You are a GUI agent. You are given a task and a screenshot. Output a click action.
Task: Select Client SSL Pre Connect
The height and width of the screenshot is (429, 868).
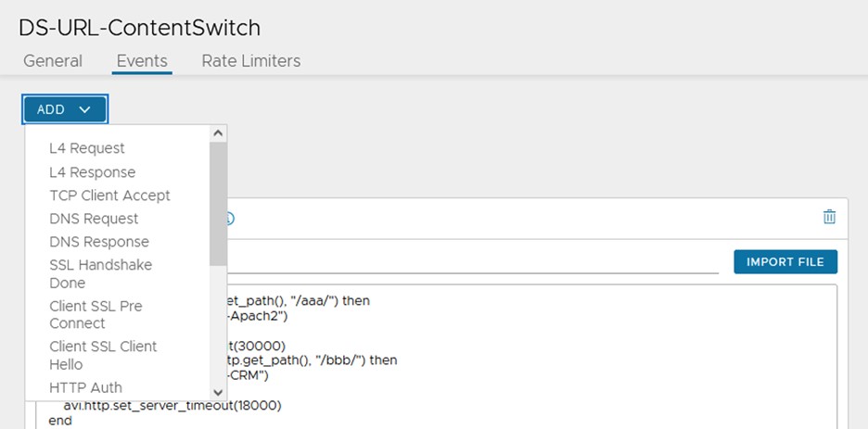(96, 314)
